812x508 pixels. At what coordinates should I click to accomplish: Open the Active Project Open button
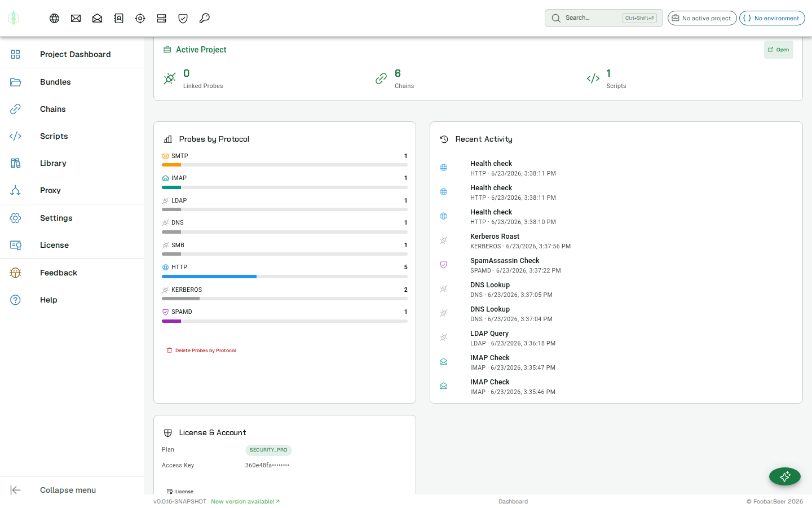coord(779,50)
